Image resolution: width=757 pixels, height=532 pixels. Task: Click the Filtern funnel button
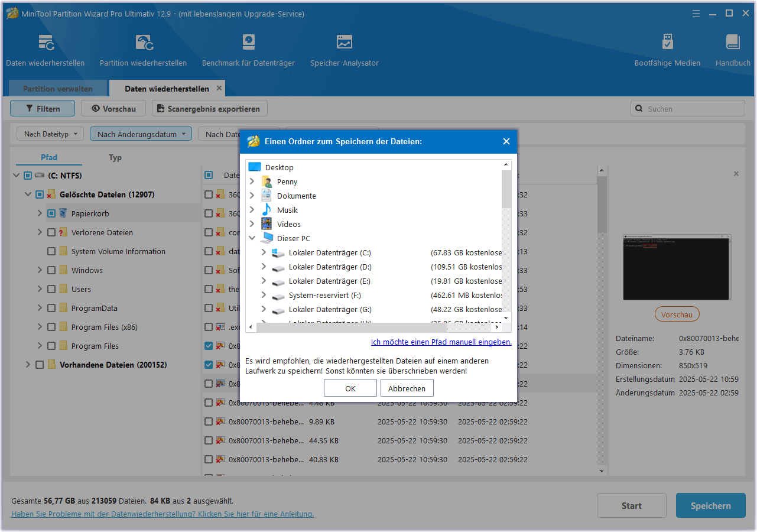point(43,109)
